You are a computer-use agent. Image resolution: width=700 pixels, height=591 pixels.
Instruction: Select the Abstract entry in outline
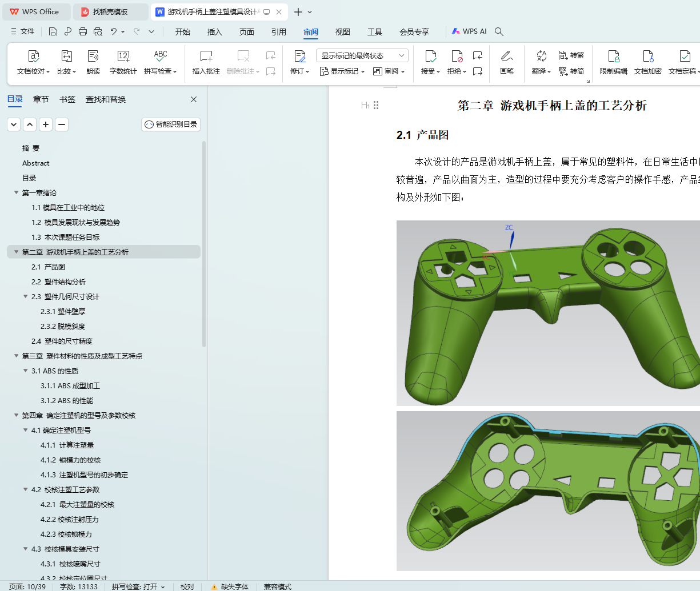[x=36, y=163]
